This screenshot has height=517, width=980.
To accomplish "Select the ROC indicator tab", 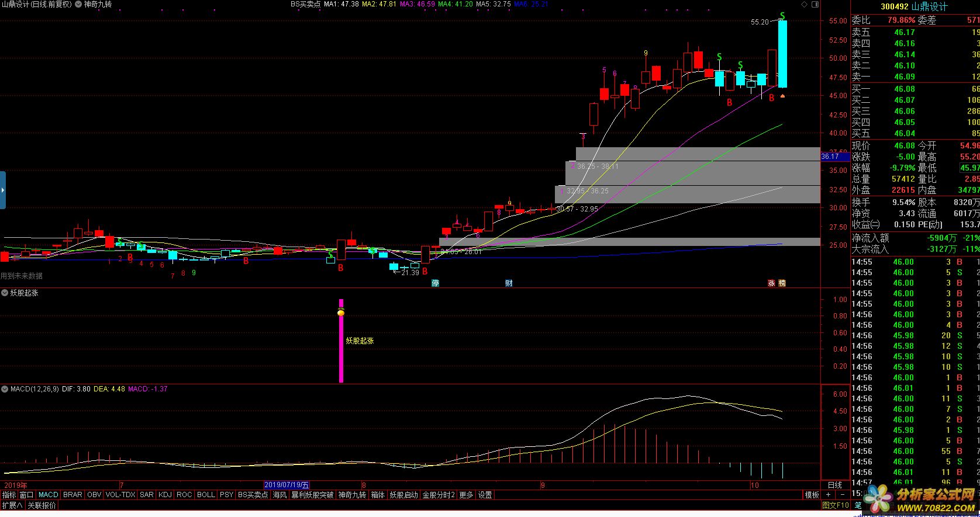I will pos(184,495).
